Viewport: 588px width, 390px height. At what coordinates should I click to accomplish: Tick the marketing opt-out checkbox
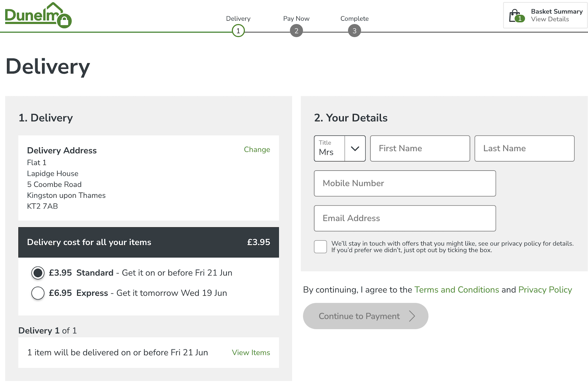tap(320, 247)
